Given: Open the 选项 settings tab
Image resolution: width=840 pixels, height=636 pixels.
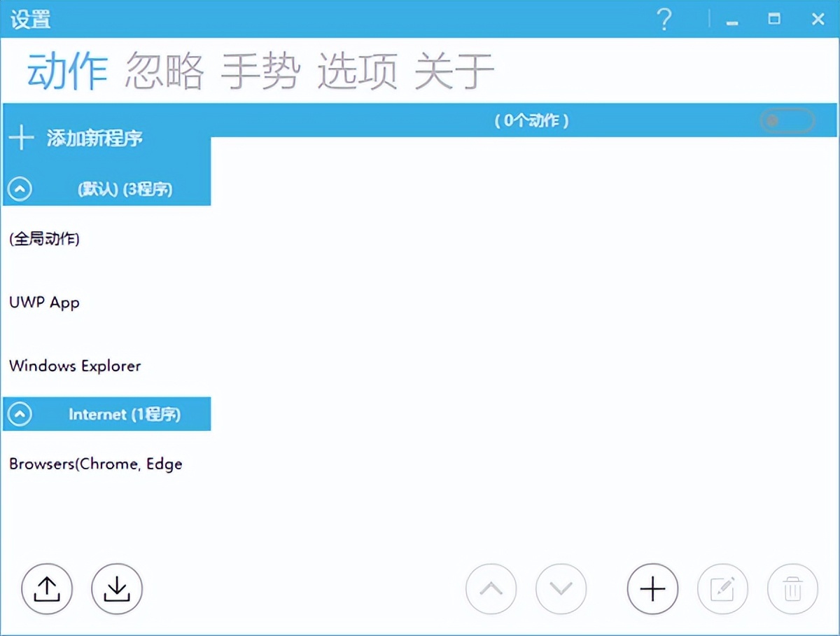Looking at the screenshot, I should click(x=358, y=69).
